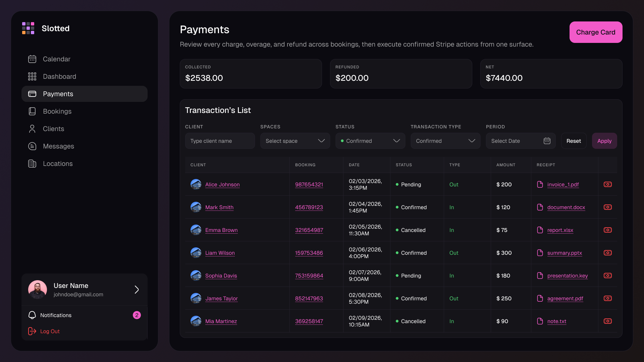Click Mia Martinez's avatar thumbnail
The width and height of the screenshot is (644, 362).
click(196, 321)
